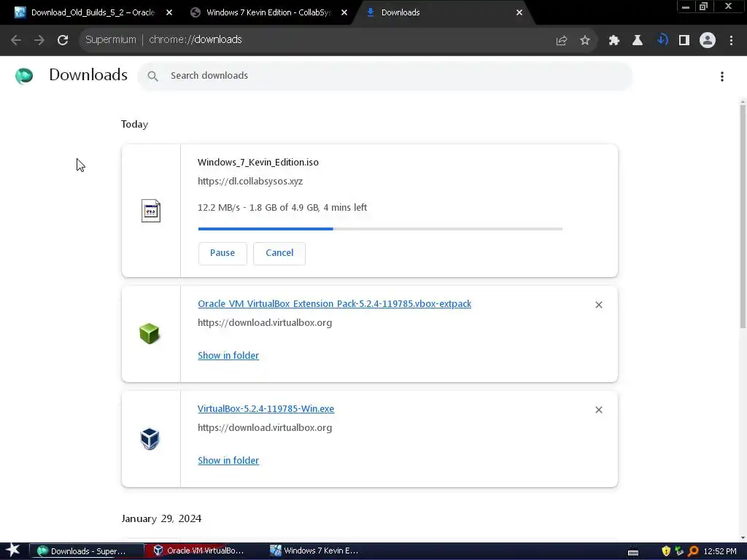
Task: Switch to Download_Old_Builds_5_2 Oracle tab
Action: (x=93, y=12)
